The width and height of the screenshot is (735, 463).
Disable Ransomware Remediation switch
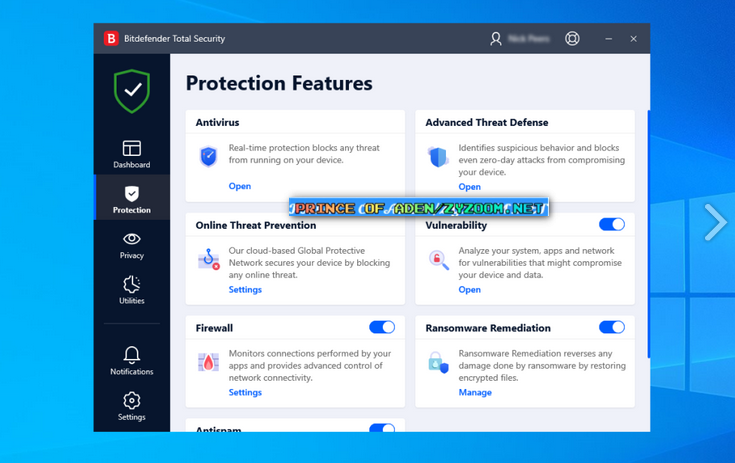(612, 327)
